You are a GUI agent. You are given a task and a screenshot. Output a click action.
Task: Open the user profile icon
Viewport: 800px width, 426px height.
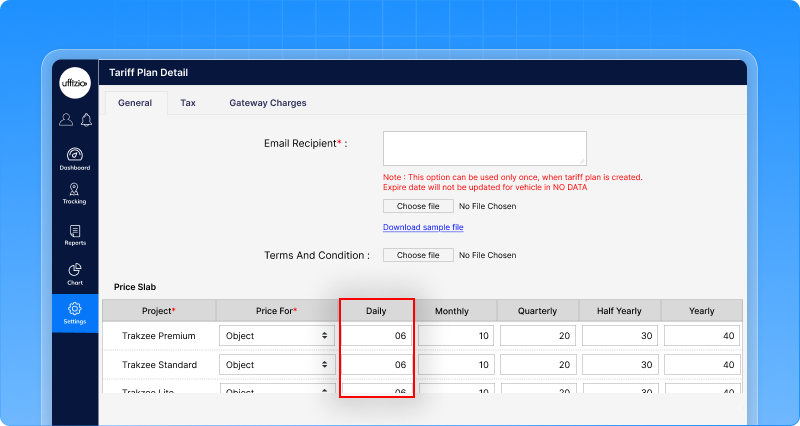click(66, 120)
